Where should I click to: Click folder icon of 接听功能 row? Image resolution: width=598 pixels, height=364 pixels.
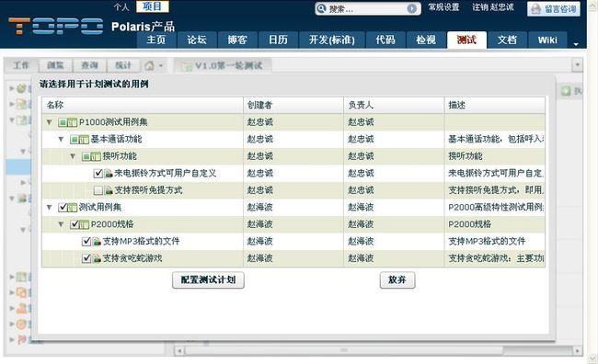coord(97,156)
